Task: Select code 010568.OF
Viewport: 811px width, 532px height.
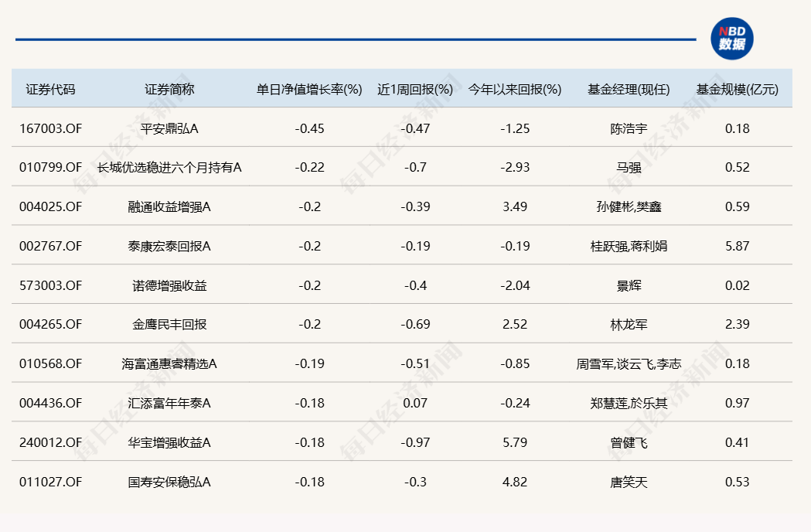Action: [51, 363]
